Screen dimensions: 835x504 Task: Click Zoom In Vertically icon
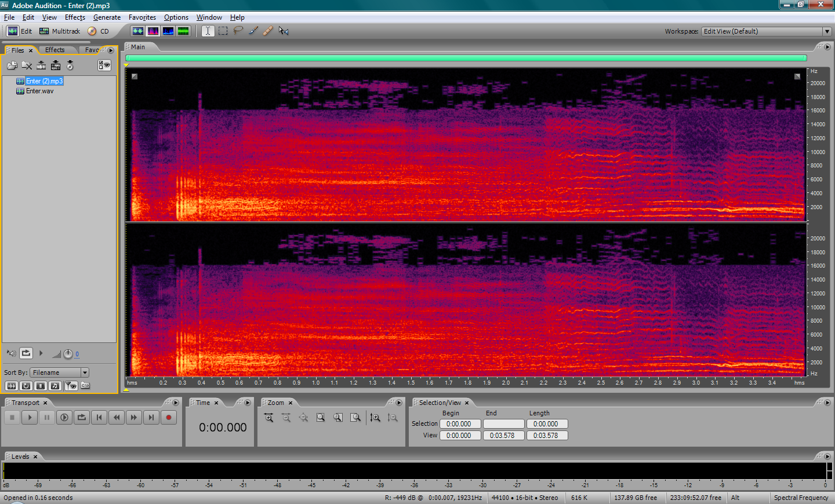click(x=375, y=418)
